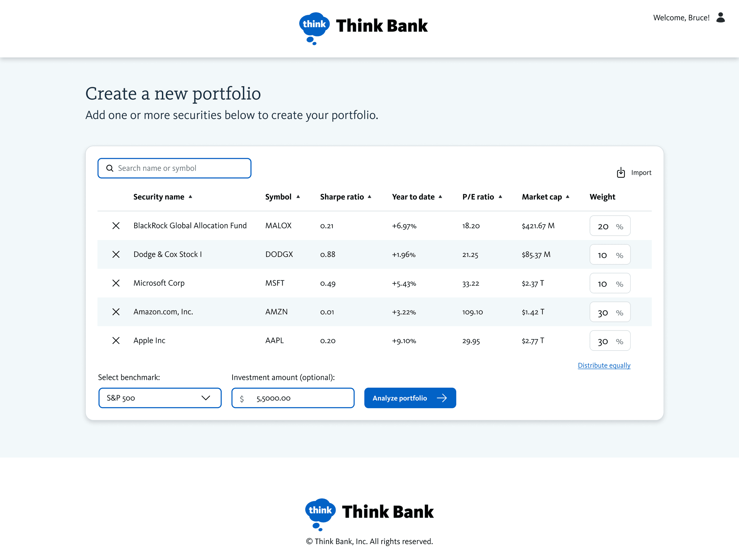Click the Distribute equally link
The image size is (739, 560).
pyautogui.click(x=604, y=365)
